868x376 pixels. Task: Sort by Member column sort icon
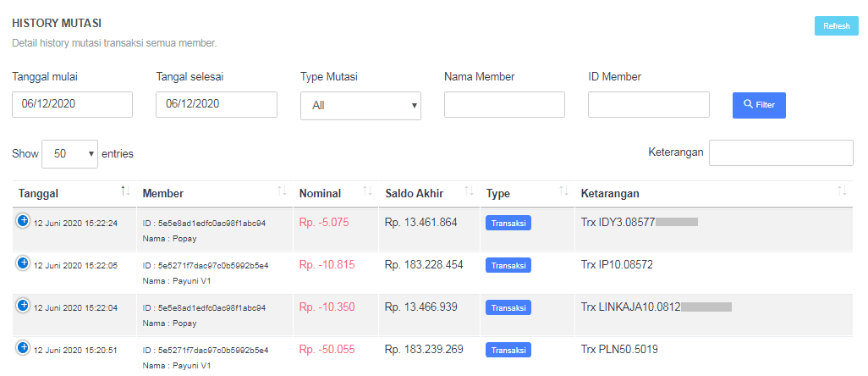pos(282,192)
